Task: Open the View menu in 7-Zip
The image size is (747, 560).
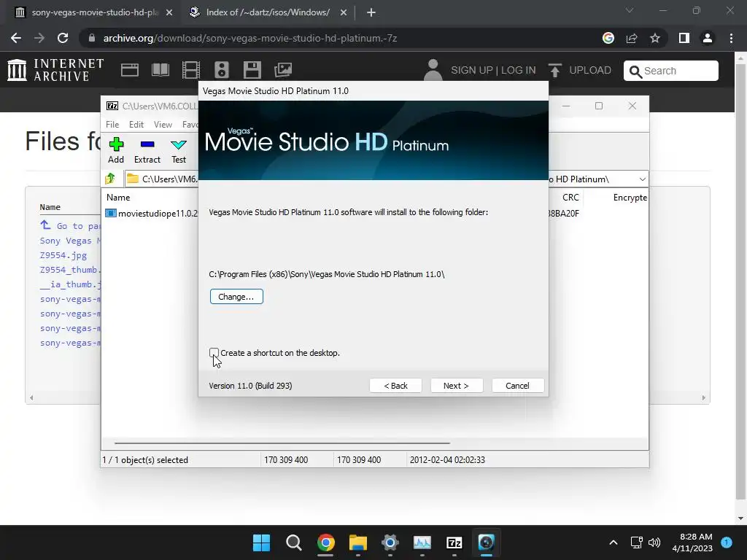Action: pos(163,124)
